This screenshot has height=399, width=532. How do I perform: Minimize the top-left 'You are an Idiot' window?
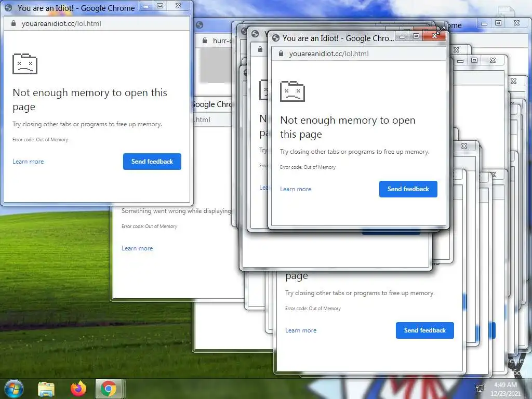click(146, 6)
